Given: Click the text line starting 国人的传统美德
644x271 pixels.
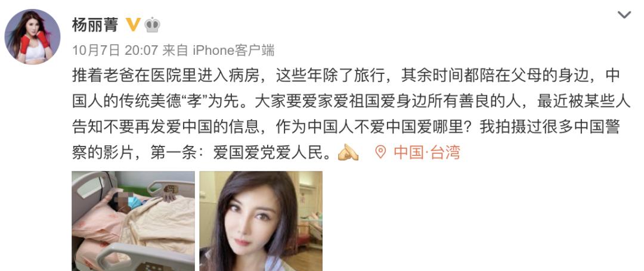Looking at the screenshot, I should pos(351,102).
